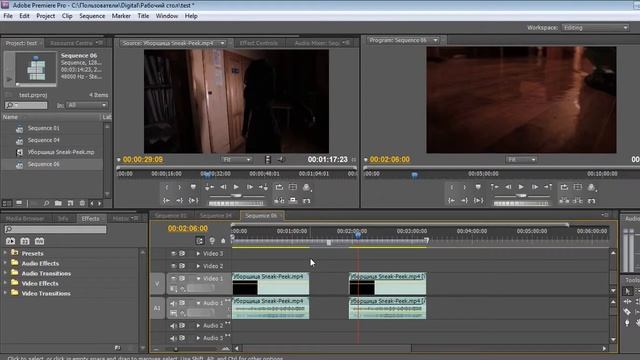640x360 pixels.
Task: Switch to the Effect Controls tab
Action: point(259,43)
